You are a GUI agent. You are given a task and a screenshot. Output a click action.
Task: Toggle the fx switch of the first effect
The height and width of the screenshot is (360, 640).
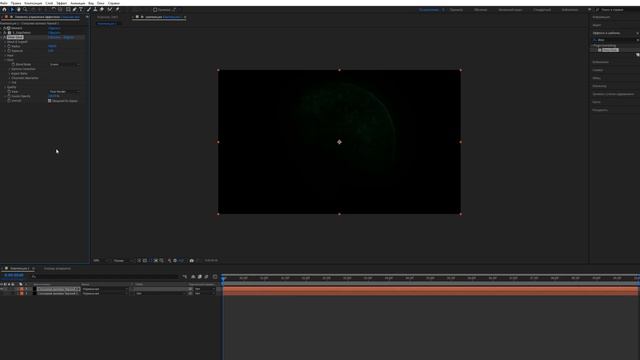tap(5, 28)
